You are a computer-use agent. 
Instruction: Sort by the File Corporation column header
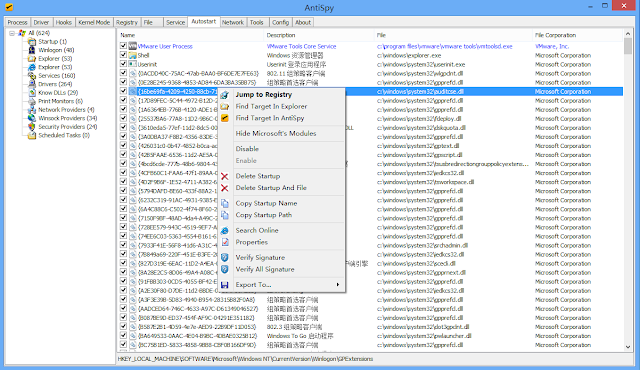tap(578, 35)
